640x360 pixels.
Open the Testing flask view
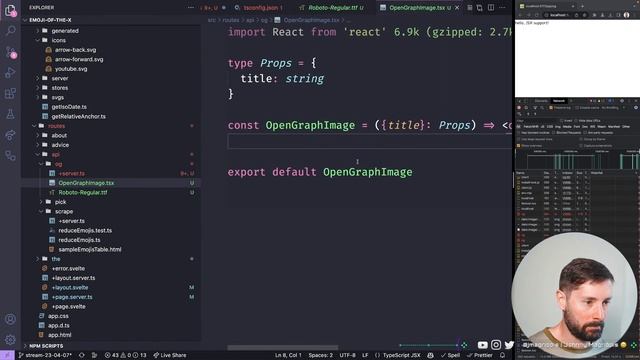pyautogui.click(x=10, y=114)
